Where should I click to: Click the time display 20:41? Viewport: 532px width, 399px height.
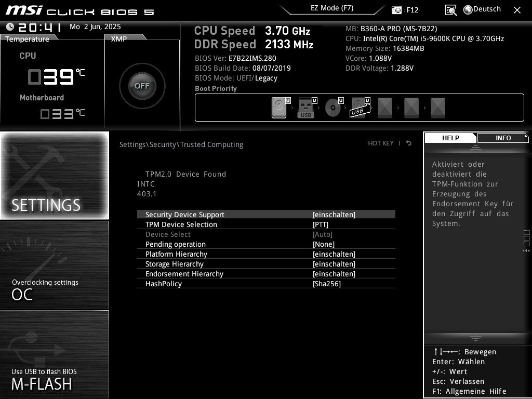(x=39, y=27)
